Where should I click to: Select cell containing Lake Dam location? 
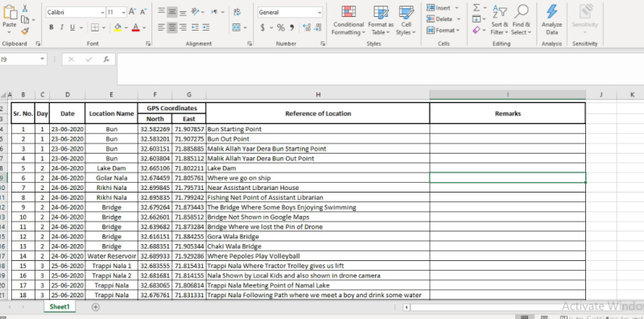pos(111,168)
